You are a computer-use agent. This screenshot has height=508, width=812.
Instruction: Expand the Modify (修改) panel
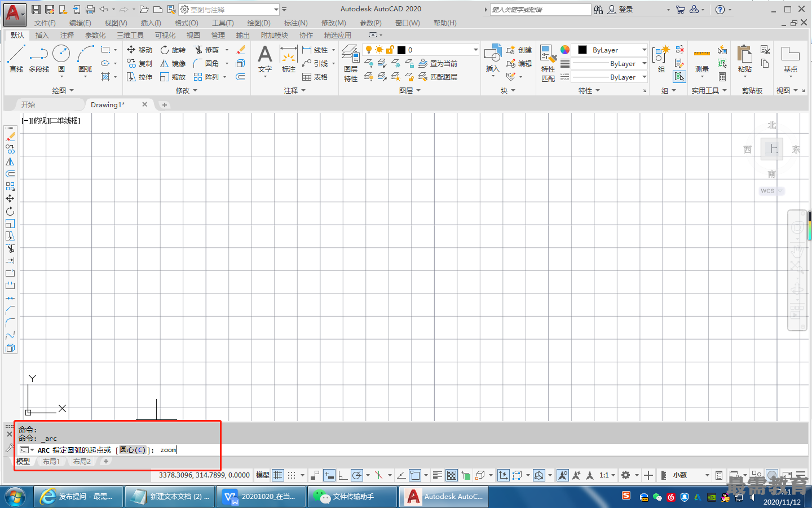(187, 90)
